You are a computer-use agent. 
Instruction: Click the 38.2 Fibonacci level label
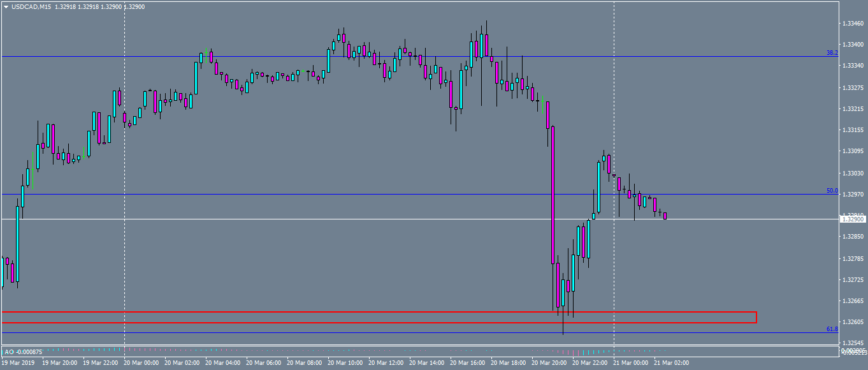(x=831, y=54)
